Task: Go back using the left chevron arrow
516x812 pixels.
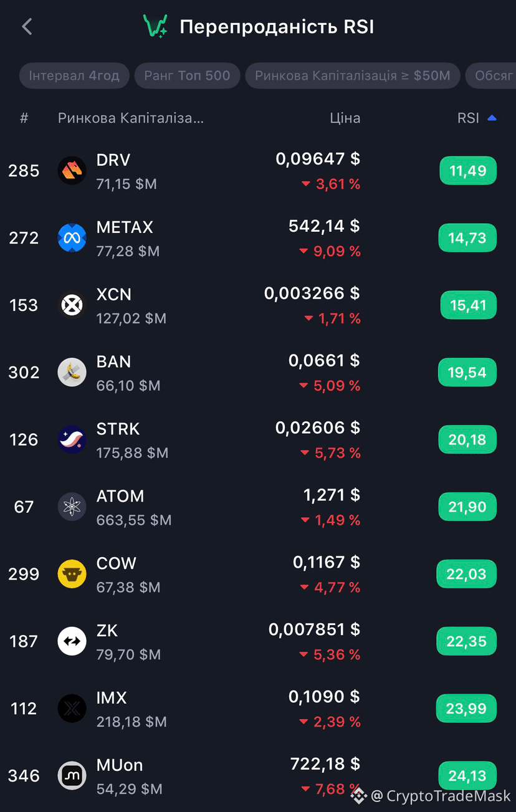Action: pos(26,27)
